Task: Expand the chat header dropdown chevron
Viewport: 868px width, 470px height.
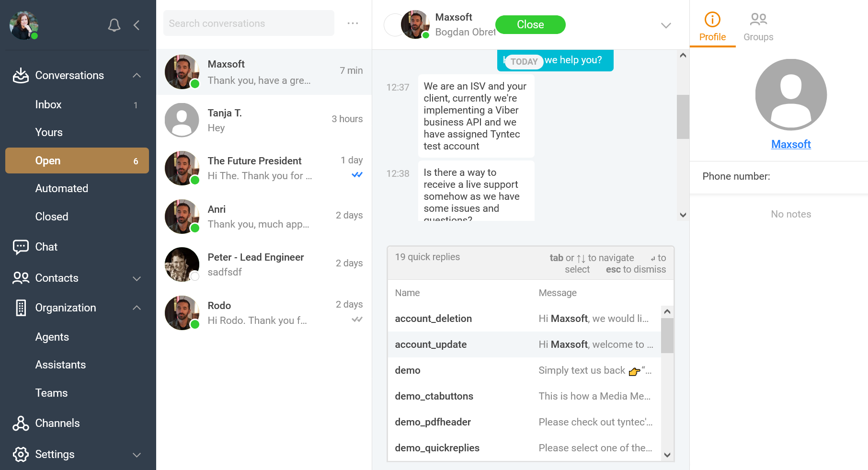Action: pyautogui.click(x=666, y=25)
